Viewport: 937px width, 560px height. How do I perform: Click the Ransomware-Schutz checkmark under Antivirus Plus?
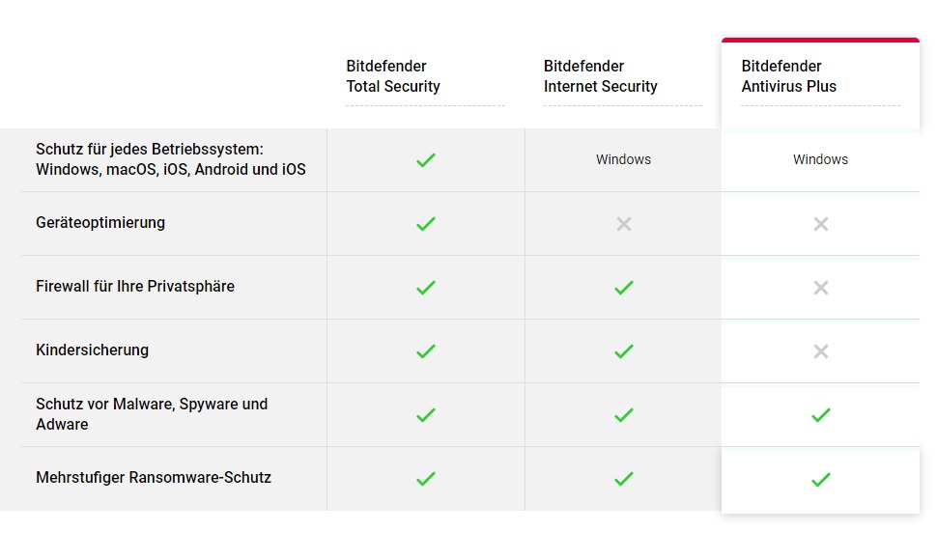(x=820, y=480)
